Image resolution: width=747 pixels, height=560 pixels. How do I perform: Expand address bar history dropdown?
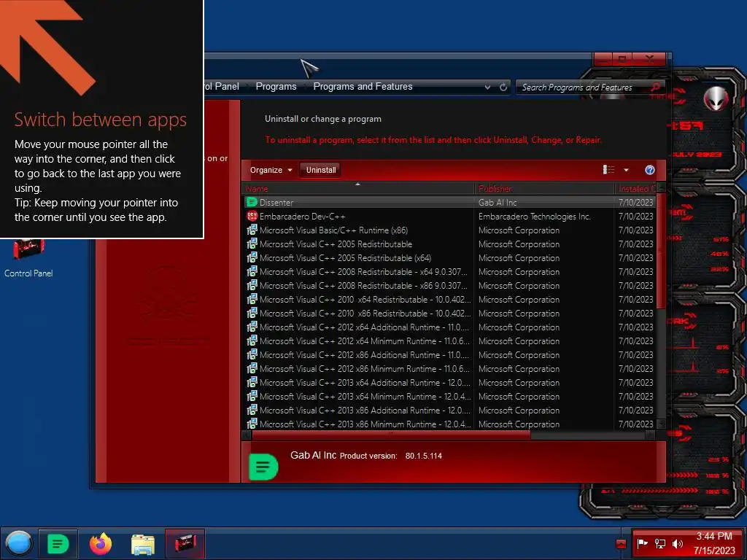coord(487,87)
